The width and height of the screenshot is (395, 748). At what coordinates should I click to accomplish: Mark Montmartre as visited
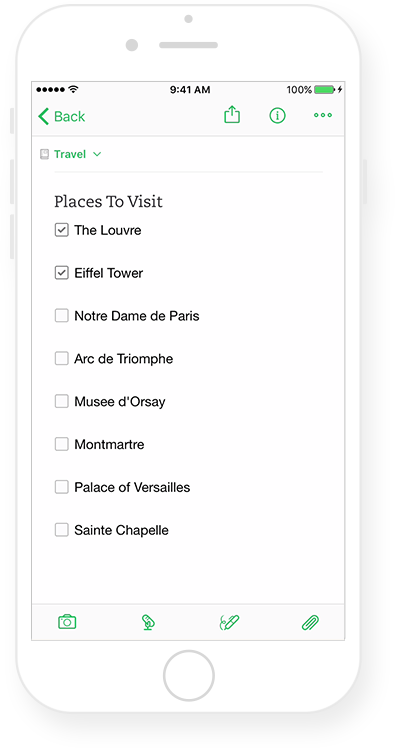coord(62,445)
